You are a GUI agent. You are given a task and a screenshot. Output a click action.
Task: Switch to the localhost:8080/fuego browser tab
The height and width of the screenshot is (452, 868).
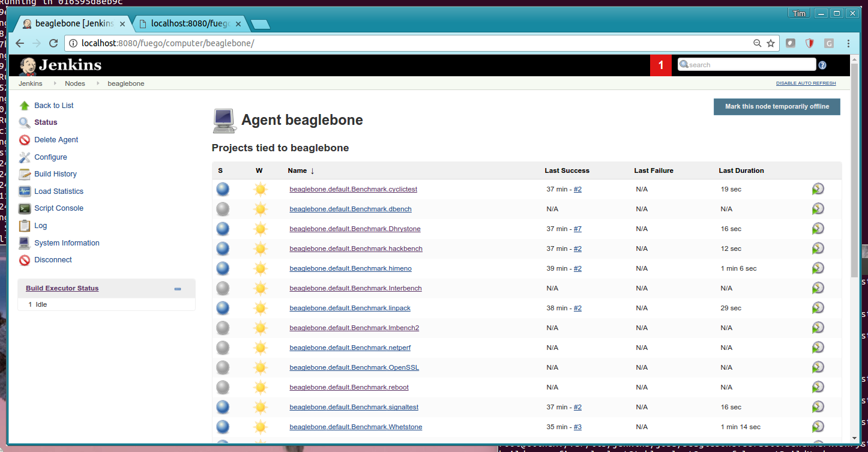coord(190,24)
